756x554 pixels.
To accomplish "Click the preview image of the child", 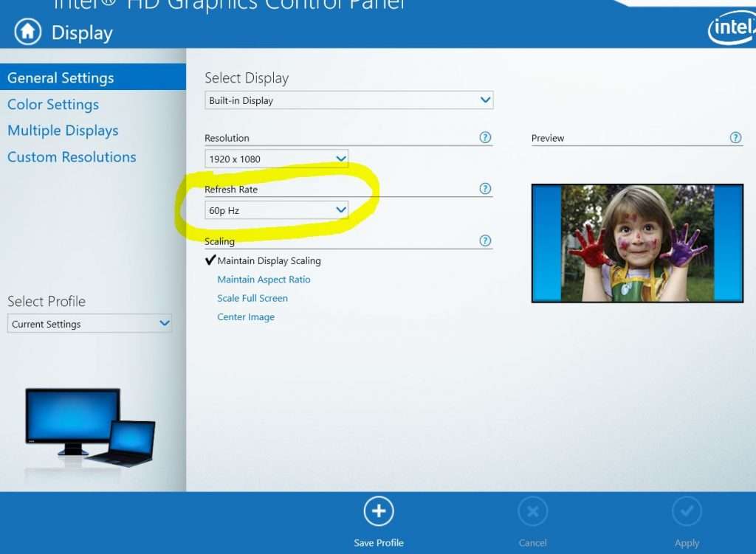I will pyautogui.click(x=637, y=243).
